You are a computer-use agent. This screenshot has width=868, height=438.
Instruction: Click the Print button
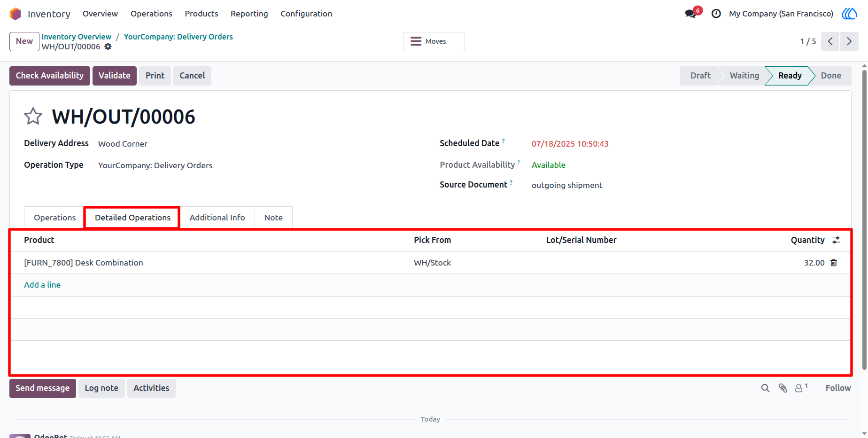coord(155,76)
